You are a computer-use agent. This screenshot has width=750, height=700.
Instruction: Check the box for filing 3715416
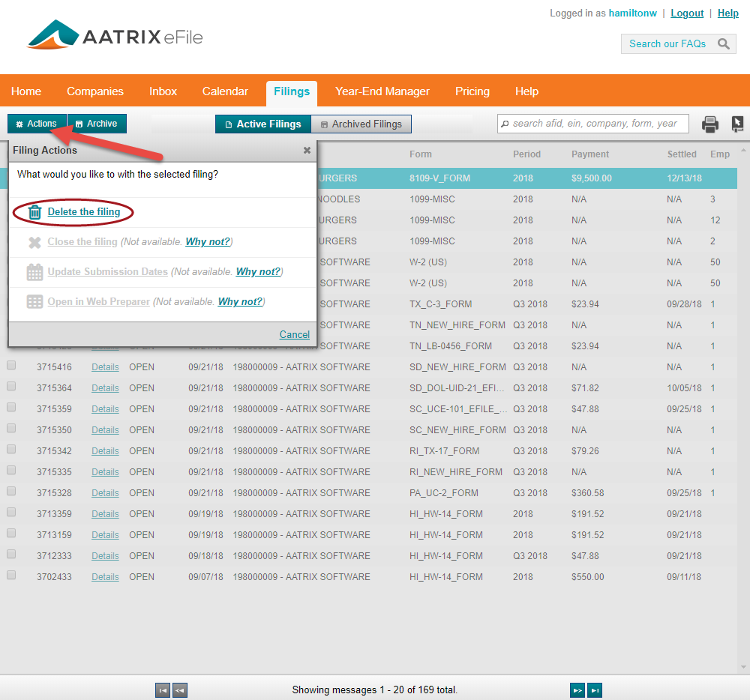[11, 366]
